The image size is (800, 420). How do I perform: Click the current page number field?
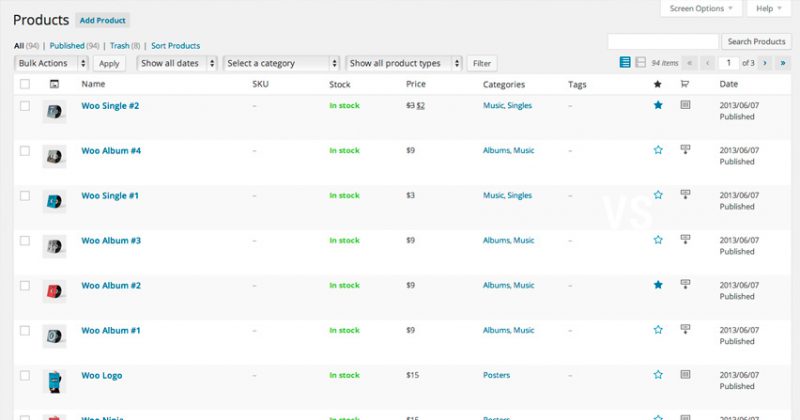click(729, 63)
